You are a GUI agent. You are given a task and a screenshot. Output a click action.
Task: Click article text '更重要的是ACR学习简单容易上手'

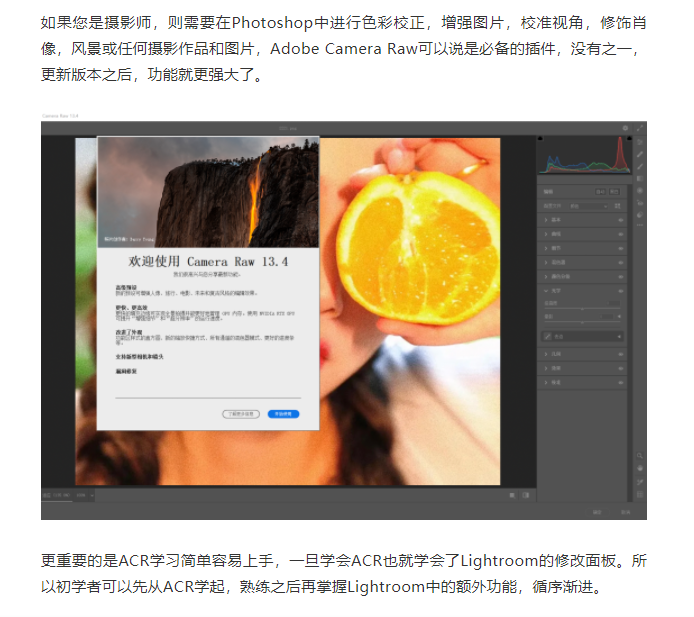tap(157, 561)
